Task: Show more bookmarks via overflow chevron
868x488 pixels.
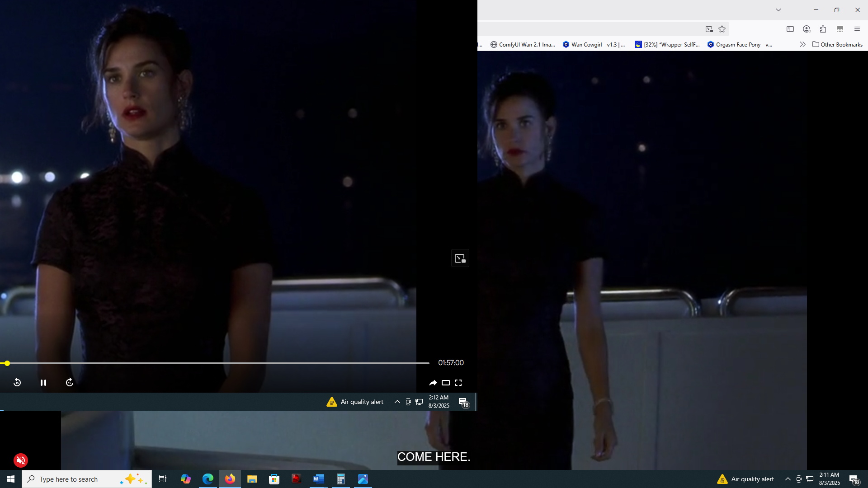Action: 802,45
